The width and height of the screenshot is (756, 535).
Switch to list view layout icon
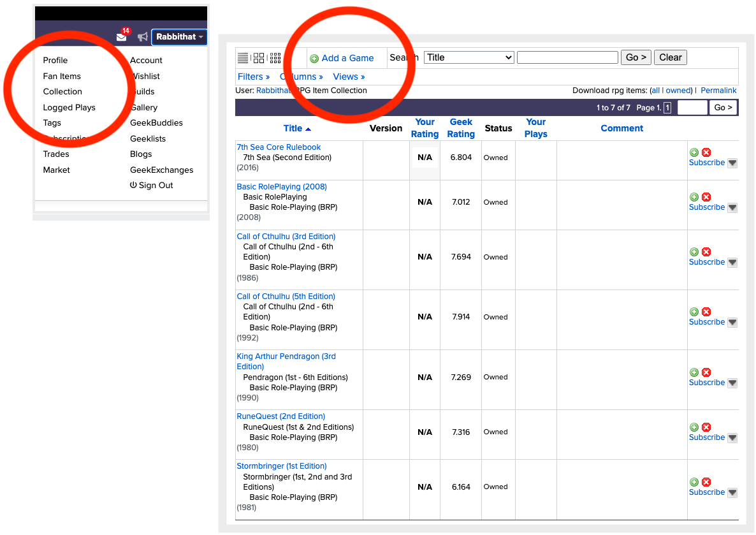click(x=243, y=58)
